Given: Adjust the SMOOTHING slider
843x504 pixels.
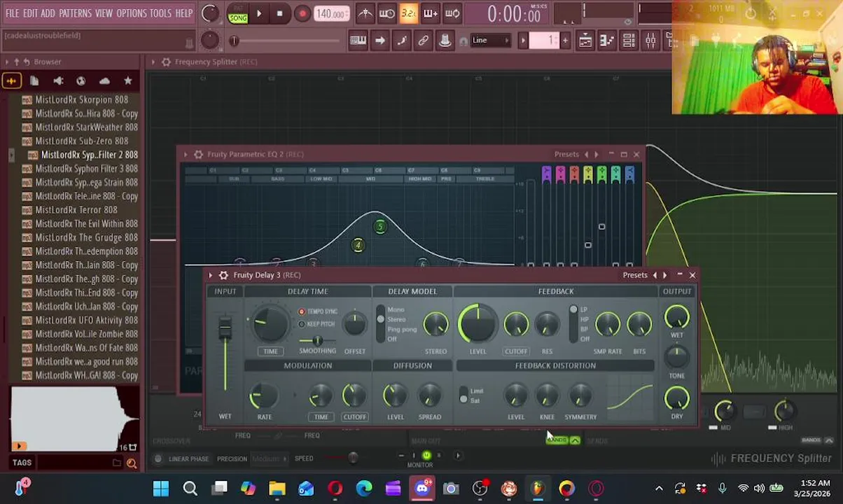Looking at the screenshot, I should click(317, 341).
